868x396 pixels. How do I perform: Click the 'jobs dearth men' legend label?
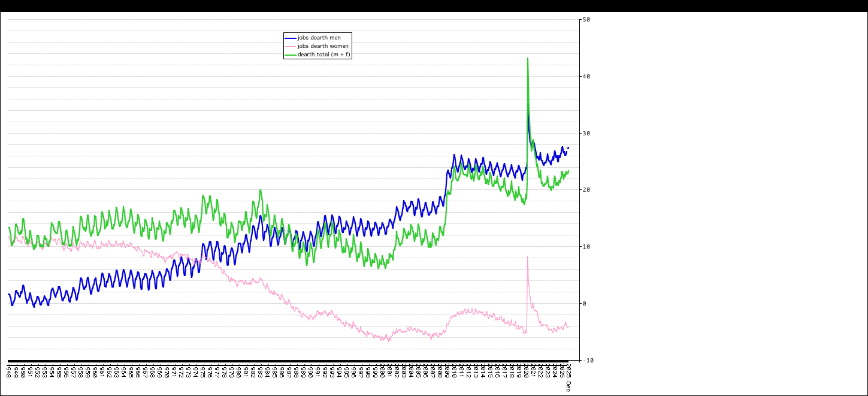pos(319,38)
